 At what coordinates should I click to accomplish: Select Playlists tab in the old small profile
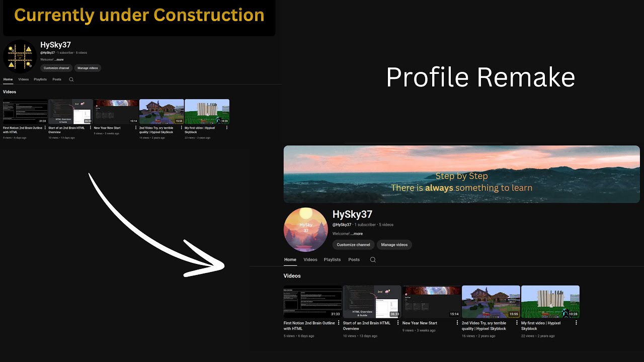tap(40, 79)
